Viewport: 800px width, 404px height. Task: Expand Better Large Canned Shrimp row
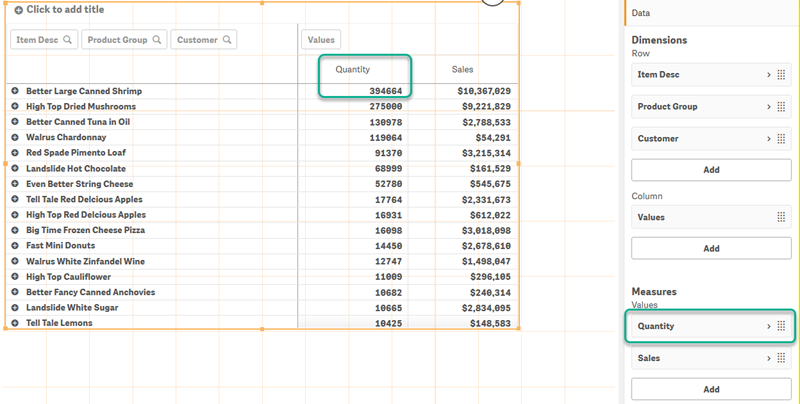[x=15, y=91]
